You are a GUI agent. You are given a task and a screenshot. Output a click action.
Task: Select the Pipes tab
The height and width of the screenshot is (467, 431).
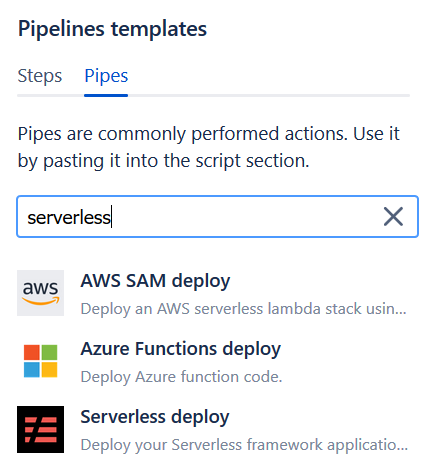[x=106, y=76]
